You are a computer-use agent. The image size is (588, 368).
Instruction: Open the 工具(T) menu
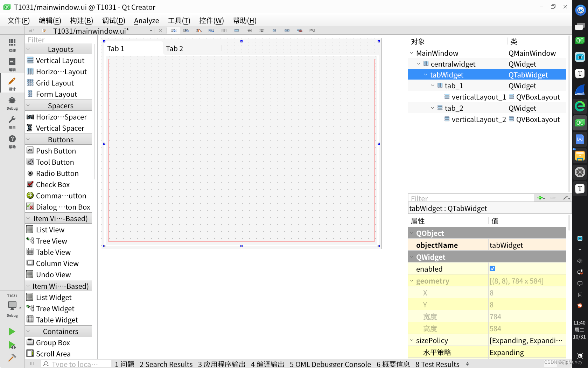179,20
